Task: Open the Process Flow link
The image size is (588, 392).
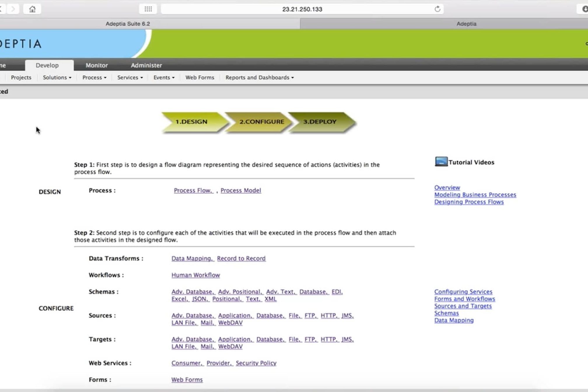Action: coord(193,190)
